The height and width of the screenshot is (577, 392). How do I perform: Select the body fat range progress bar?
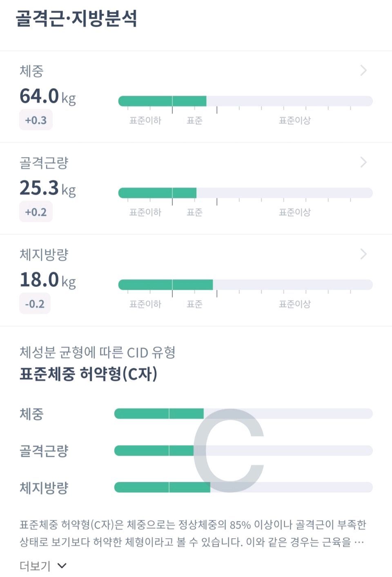click(245, 285)
